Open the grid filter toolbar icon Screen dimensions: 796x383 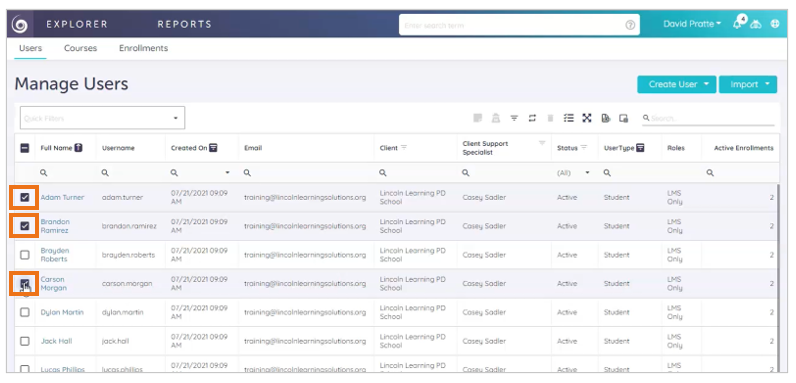(514, 118)
